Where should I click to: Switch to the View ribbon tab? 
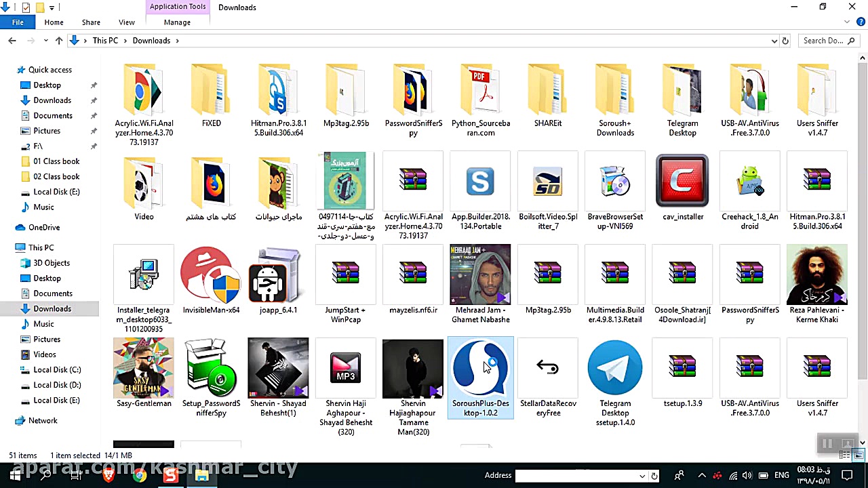coord(127,22)
